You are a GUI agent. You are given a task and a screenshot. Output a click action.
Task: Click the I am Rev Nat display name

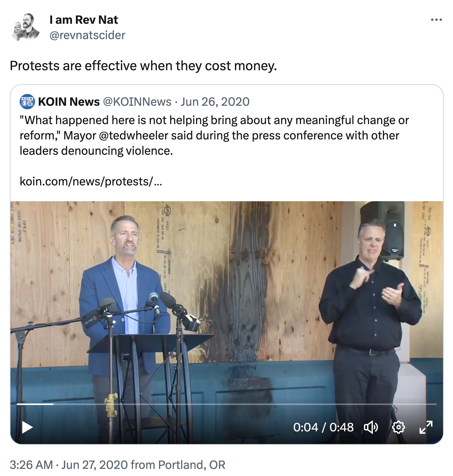tap(84, 20)
